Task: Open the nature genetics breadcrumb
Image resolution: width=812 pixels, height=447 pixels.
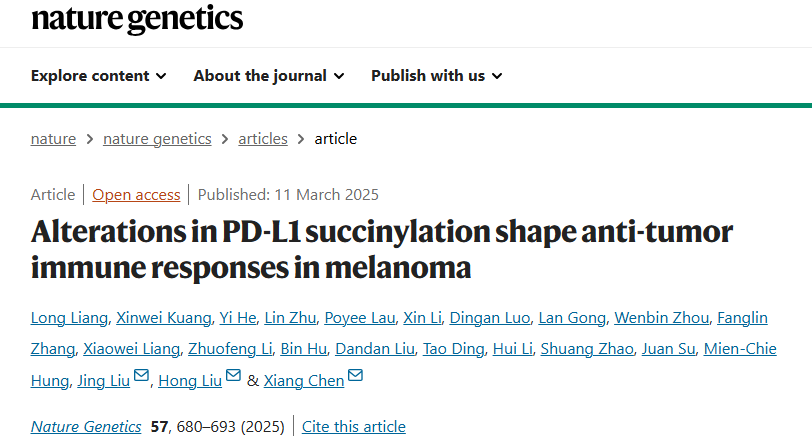Action: 157,139
